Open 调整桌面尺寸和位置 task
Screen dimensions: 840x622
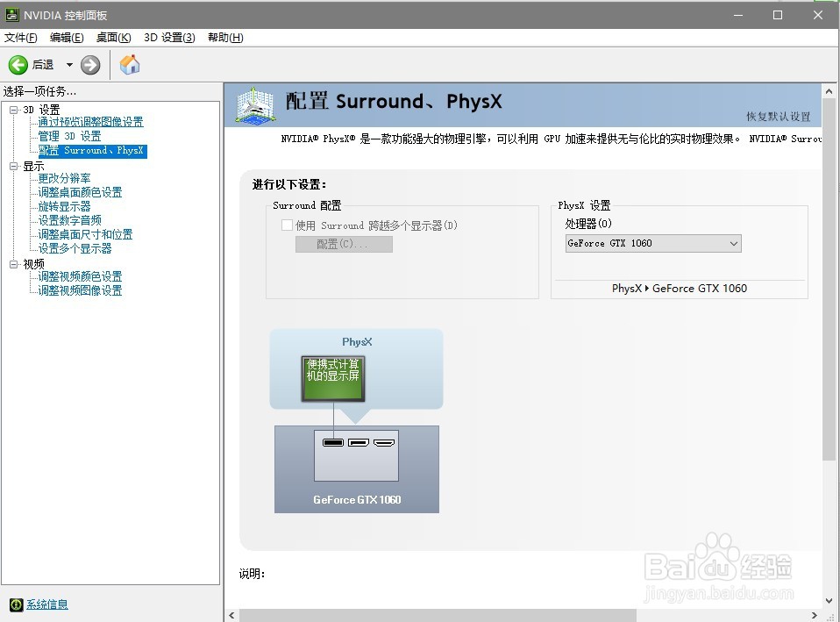[85, 234]
